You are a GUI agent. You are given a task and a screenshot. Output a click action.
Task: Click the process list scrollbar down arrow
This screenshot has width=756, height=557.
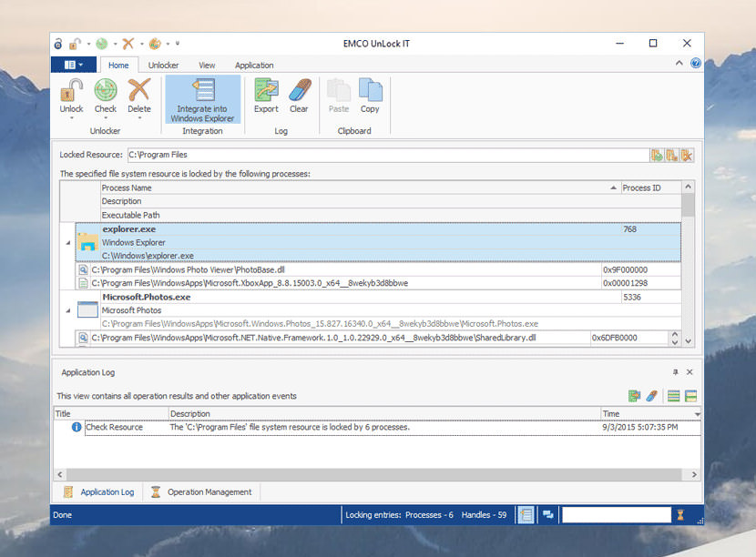coord(688,340)
